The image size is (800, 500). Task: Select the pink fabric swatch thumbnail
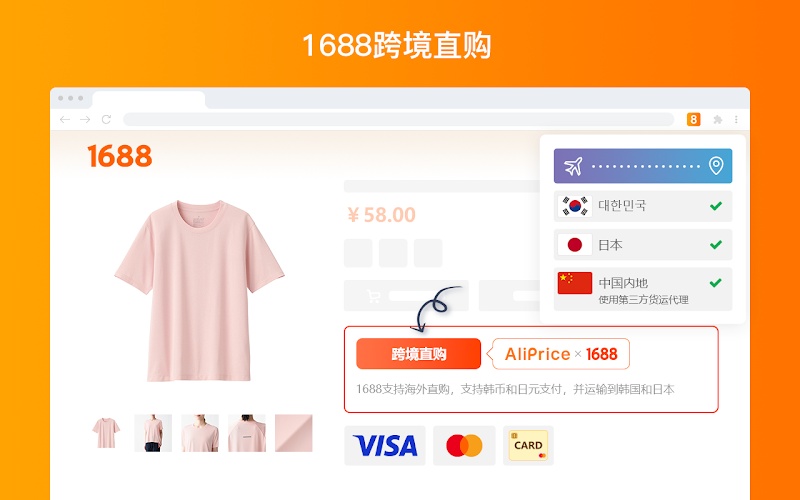coord(293,433)
